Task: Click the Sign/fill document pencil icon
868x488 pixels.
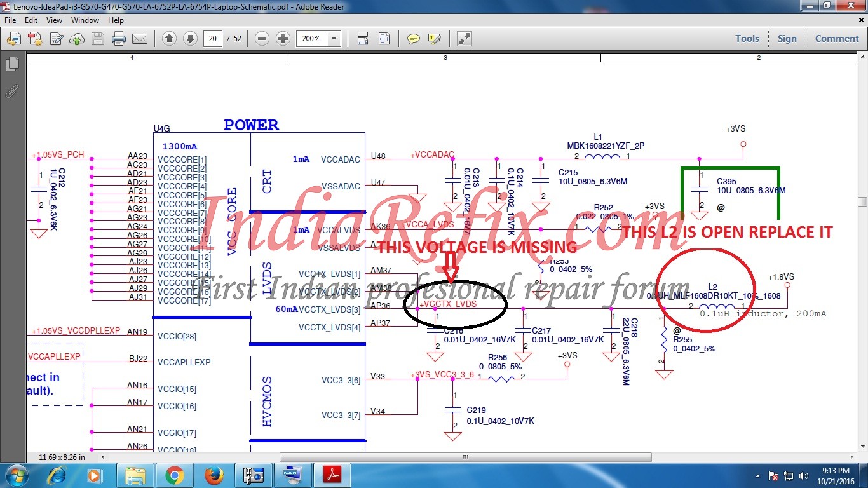Action: 56,39
